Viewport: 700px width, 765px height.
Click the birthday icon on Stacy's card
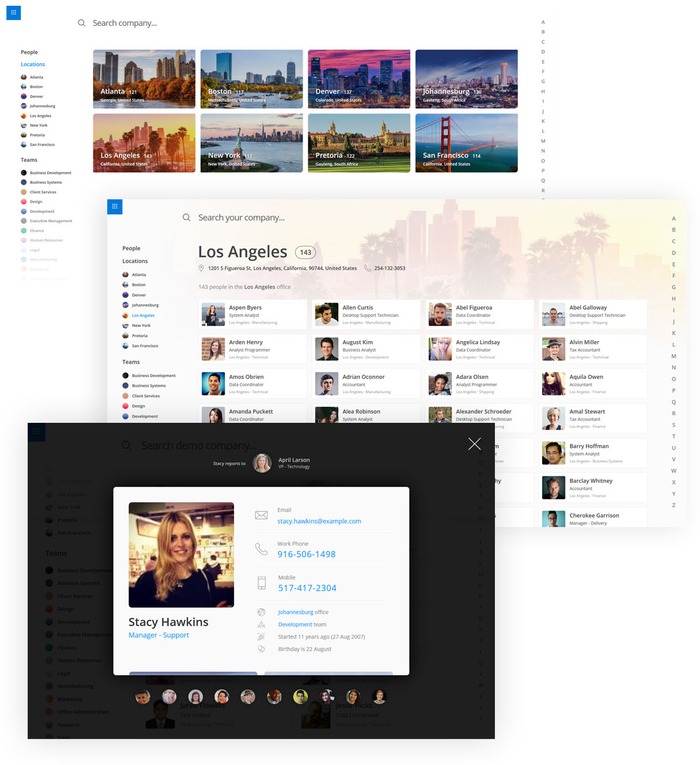[262, 649]
